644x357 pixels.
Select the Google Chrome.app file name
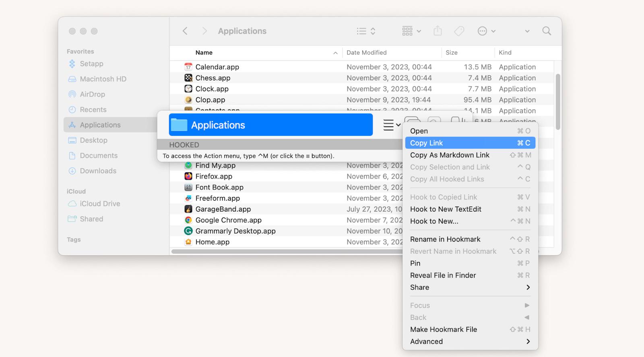coord(228,220)
